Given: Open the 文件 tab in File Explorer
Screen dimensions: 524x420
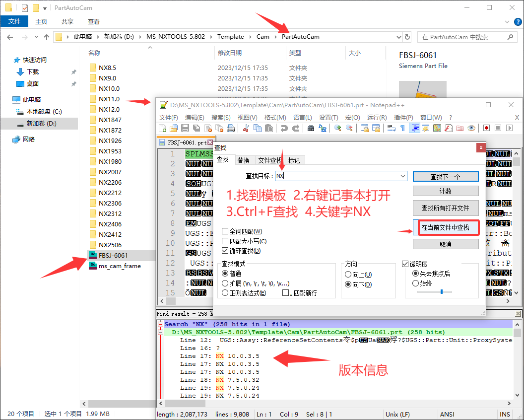Looking at the screenshot, I should click(x=14, y=21).
